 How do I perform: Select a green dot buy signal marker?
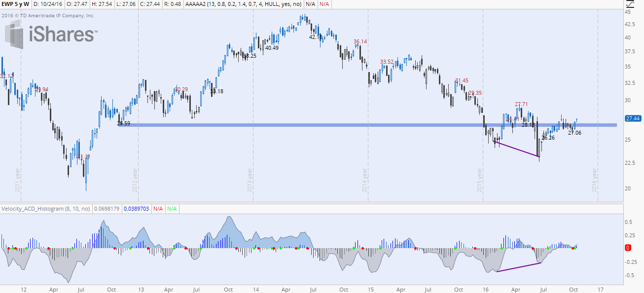73,248
